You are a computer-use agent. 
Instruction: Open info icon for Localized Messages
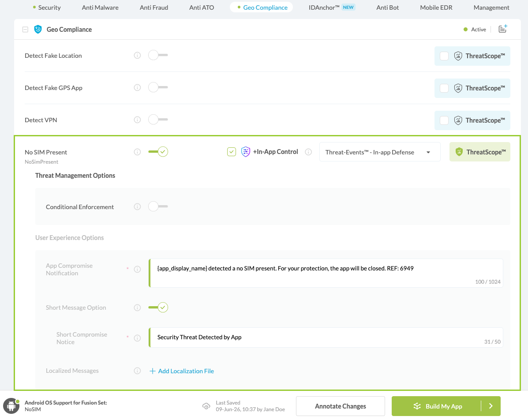point(137,371)
